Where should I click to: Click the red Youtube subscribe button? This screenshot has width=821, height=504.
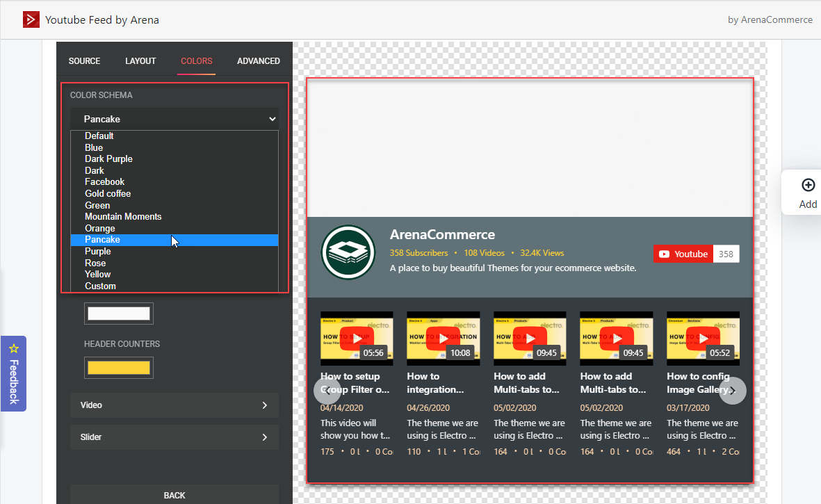[x=683, y=254]
